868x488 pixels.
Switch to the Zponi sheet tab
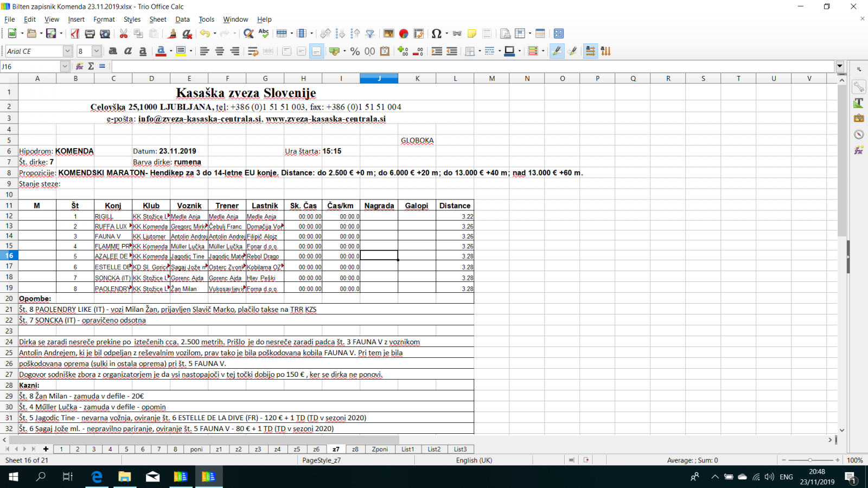point(380,449)
